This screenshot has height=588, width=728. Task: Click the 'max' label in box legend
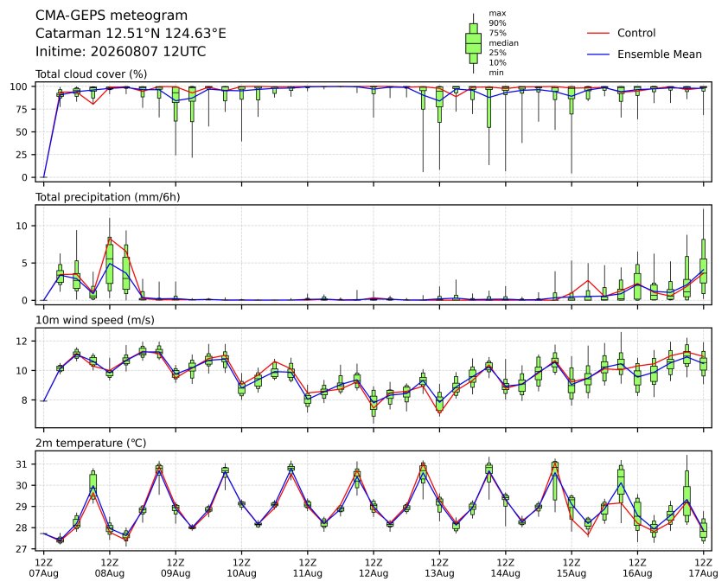pos(497,14)
